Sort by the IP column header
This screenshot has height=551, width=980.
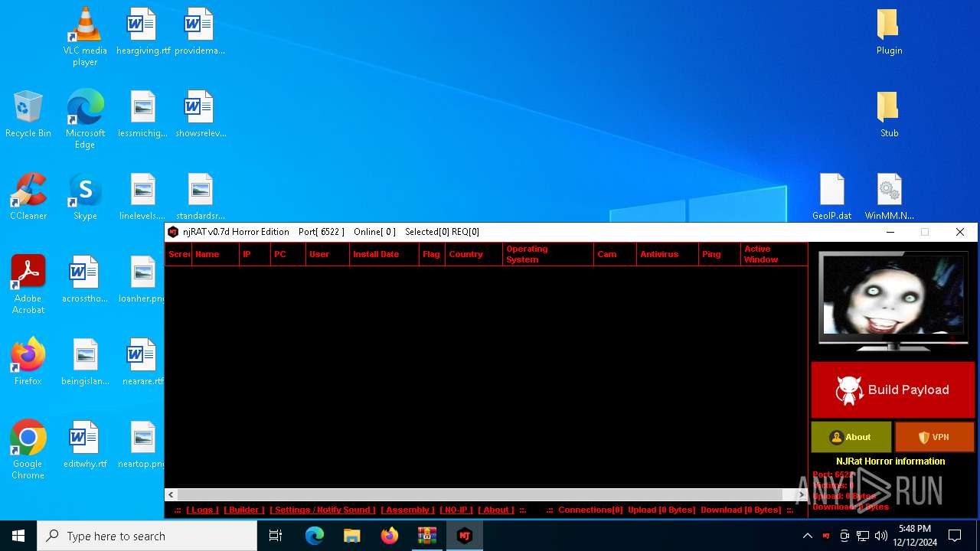pos(255,254)
